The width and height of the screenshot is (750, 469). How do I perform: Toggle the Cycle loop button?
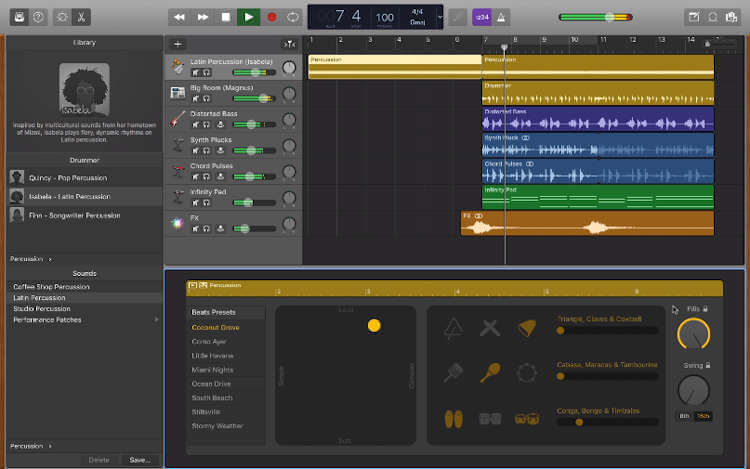(293, 17)
